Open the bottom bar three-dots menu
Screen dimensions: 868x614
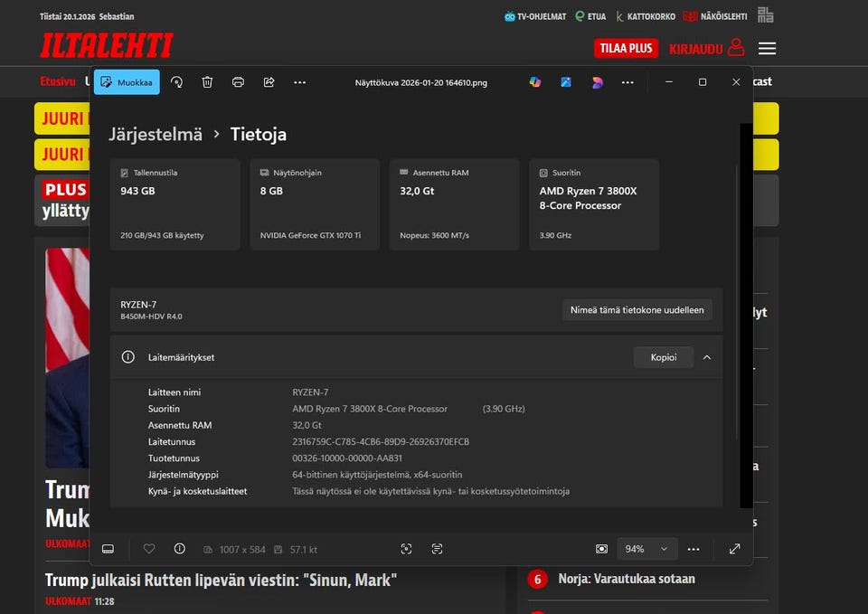693,549
